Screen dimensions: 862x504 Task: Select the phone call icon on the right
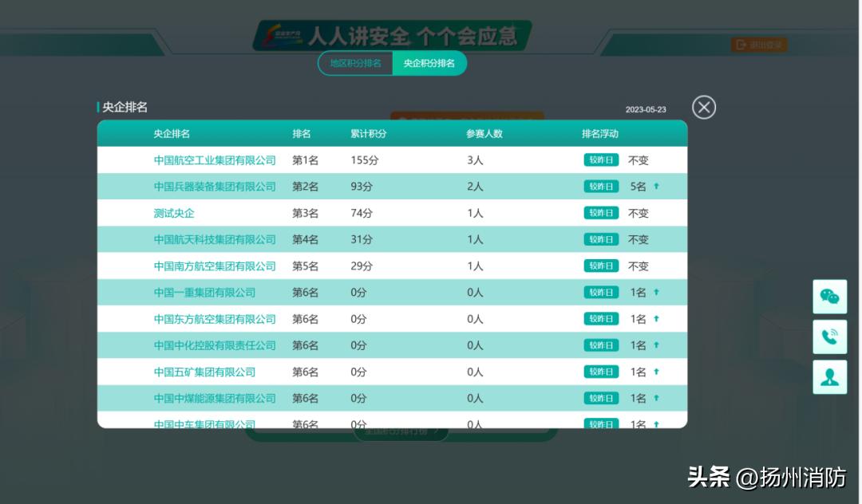(829, 337)
